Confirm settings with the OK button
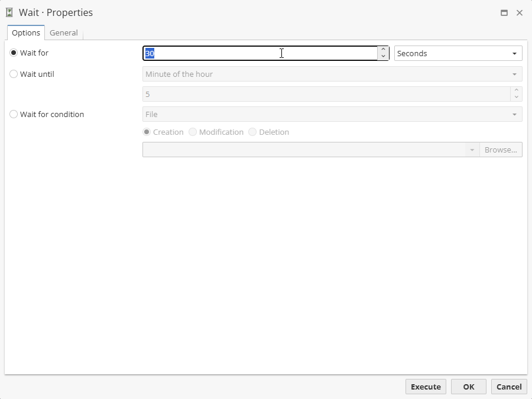 click(468, 387)
